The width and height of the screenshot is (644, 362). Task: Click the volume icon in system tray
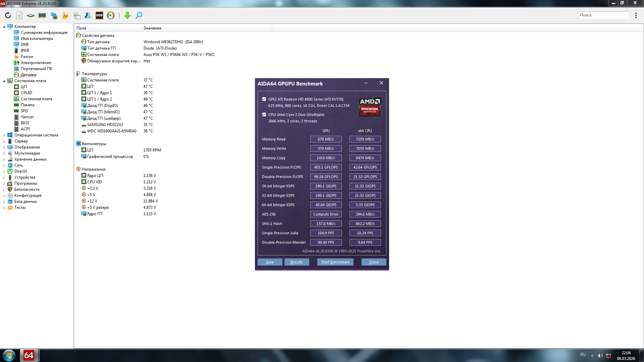(x=600, y=356)
